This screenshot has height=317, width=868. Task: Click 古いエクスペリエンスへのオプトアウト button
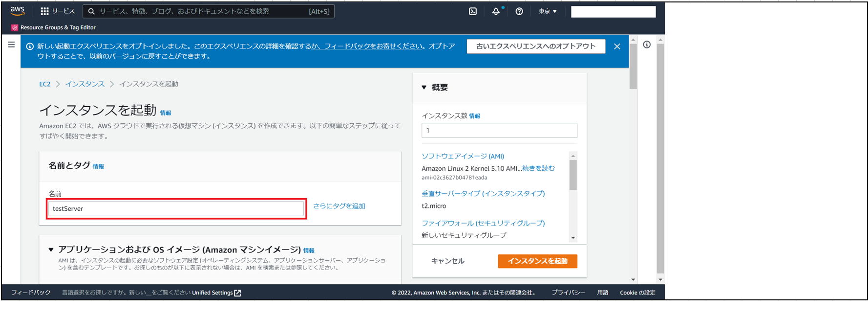[x=536, y=46]
